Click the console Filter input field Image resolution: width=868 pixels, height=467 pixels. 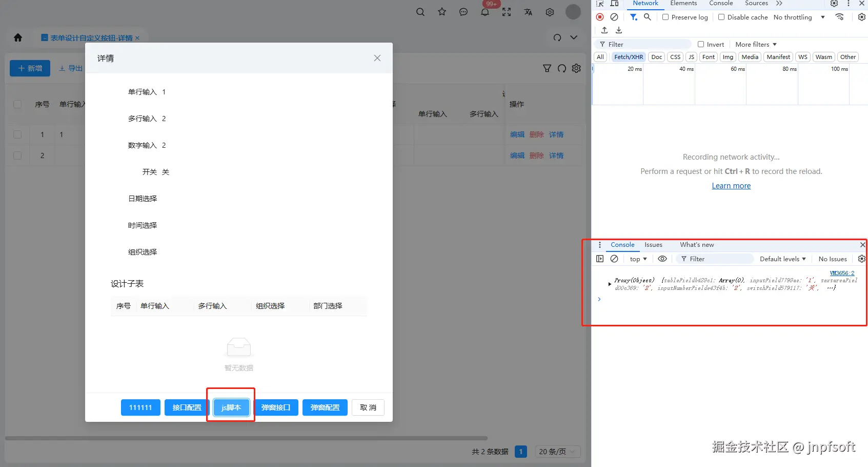[x=715, y=259]
